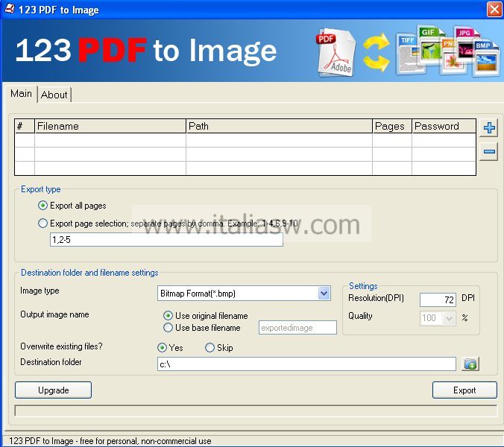Click the Path column header
Image resolution: width=504 pixels, height=447 pixels.
(x=279, y=126)
